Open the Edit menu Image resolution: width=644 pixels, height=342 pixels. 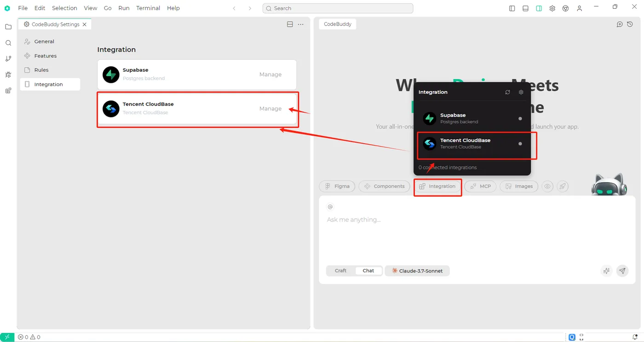click(x=40, y=8)
